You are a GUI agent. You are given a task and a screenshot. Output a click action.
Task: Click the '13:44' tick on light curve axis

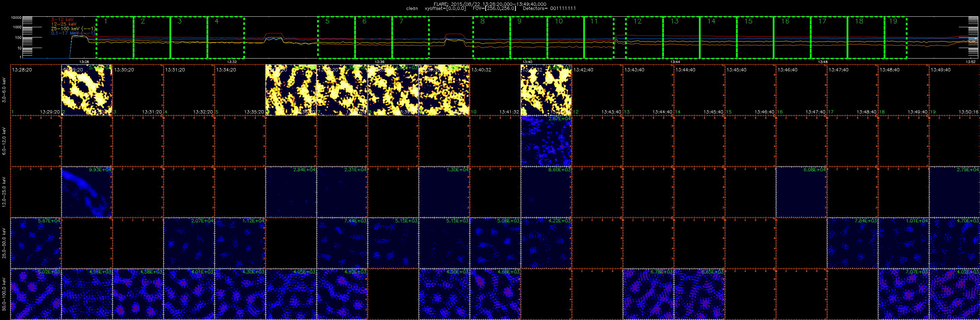675,62
